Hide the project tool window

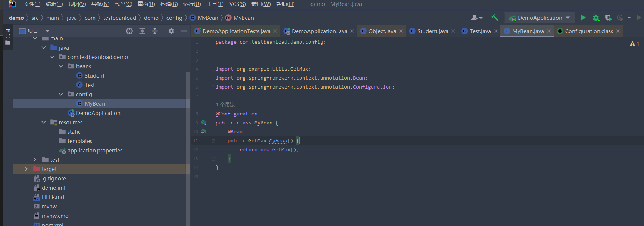184,31
